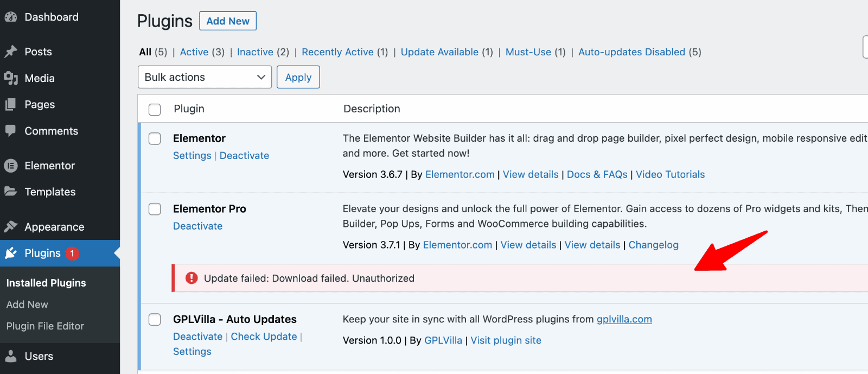Open Docs & FAQs link
Viewport: 868px width, 374px height.
pyautogui.click(x=597, y=175)
